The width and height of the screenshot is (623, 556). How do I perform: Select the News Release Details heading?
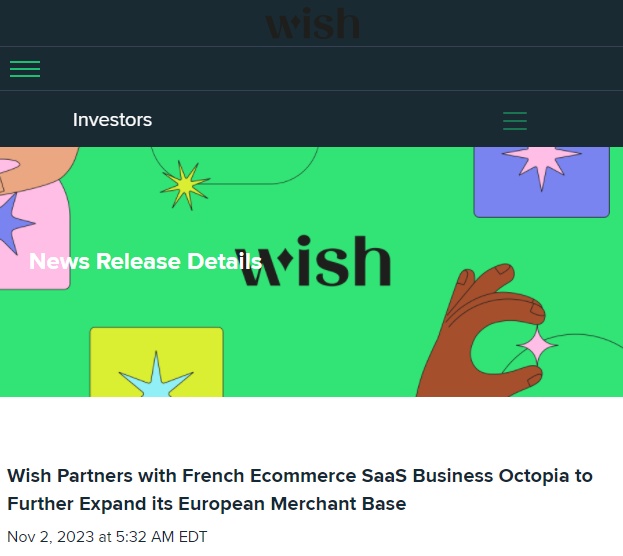pyautogui.click(x=145, y=261)
